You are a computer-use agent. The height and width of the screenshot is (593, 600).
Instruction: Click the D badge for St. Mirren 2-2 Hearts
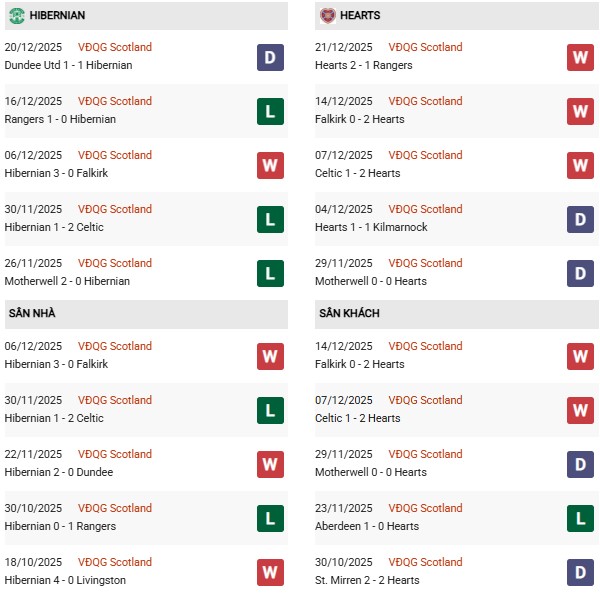[580, 572]
